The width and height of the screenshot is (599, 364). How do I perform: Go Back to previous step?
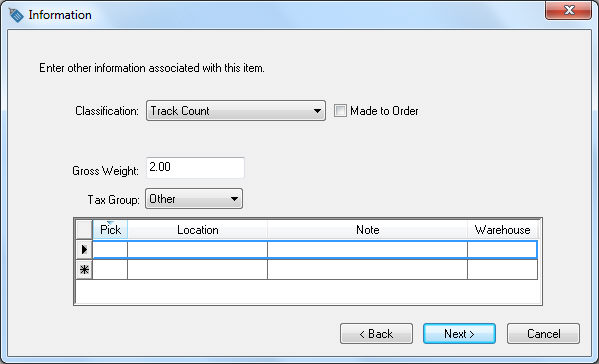pyautogui.click(x=376, y=334)
